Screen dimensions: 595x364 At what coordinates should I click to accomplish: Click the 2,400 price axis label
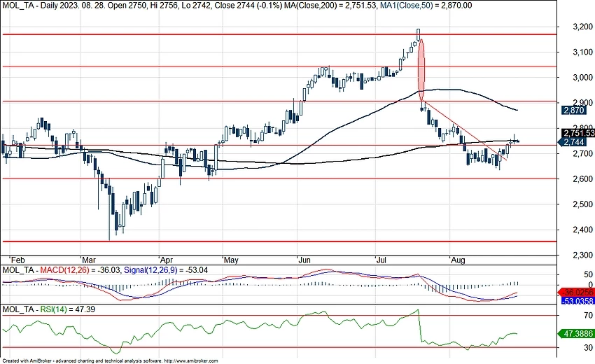click(x=582, y=230)
